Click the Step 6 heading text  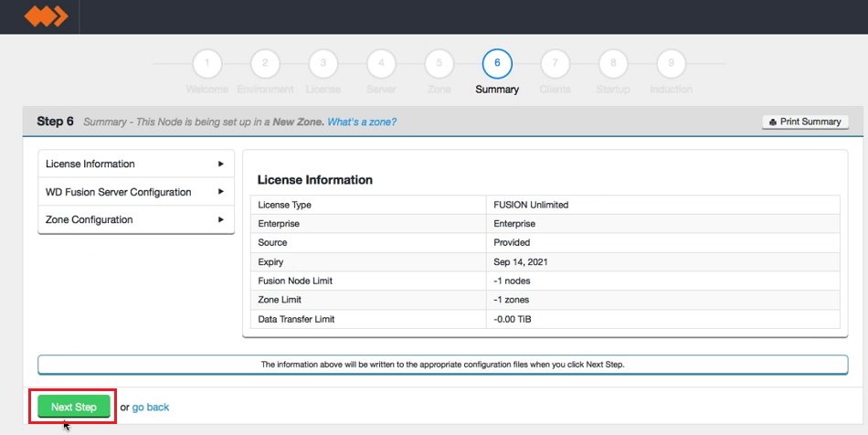[56, 122]
